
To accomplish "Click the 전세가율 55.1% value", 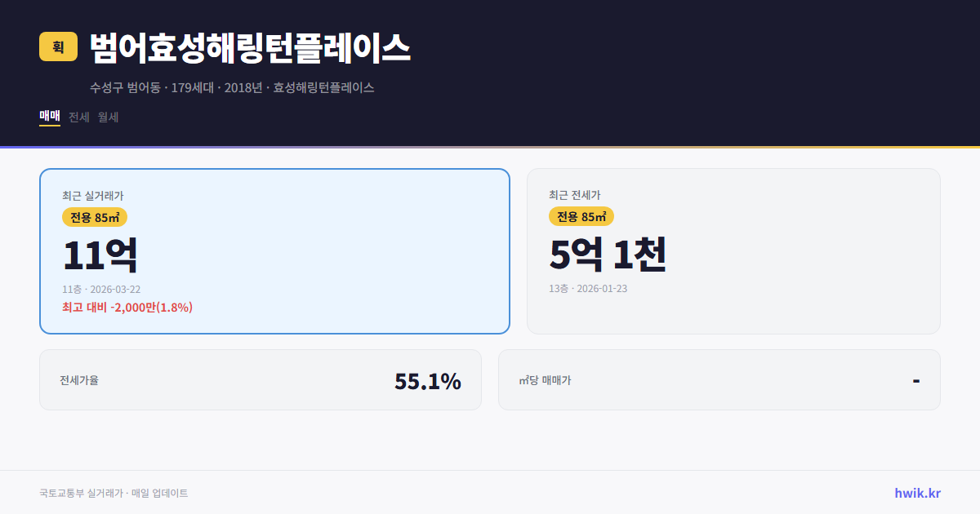I will click(x=428, y=379).
